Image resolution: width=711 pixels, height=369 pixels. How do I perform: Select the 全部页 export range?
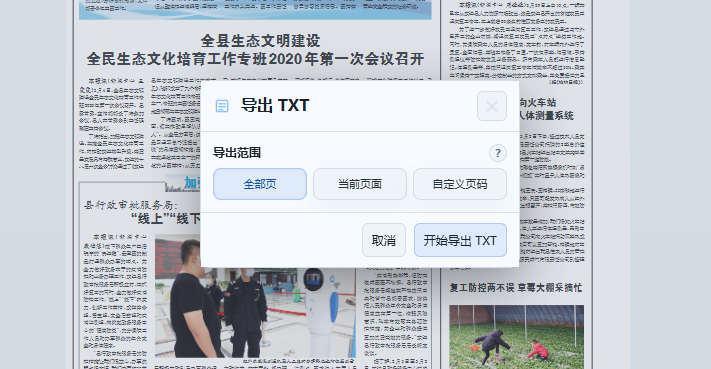260,184
